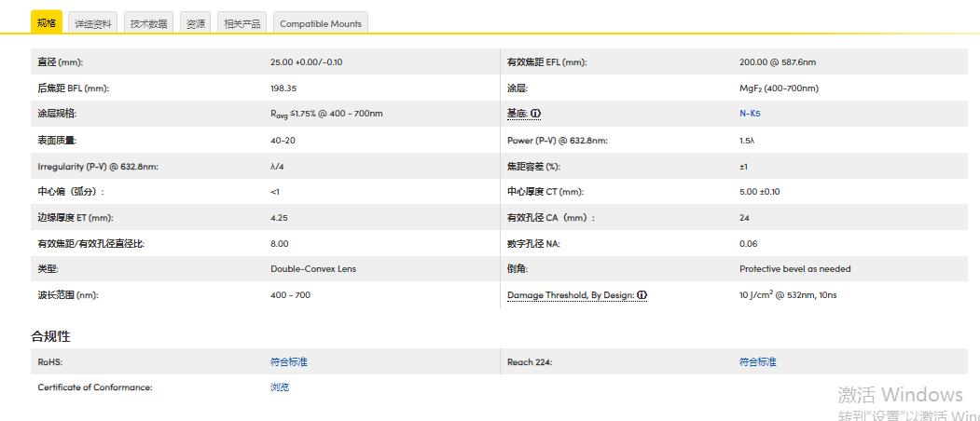Click the 200.00 @ 587.6nm EFL value
980x421 pixels.
click(777, 62)
